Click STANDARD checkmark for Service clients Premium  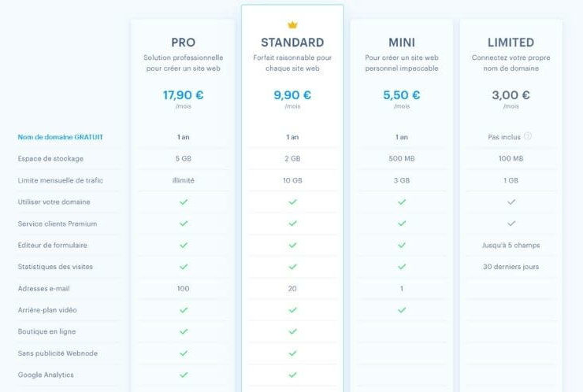click(292, 224)
